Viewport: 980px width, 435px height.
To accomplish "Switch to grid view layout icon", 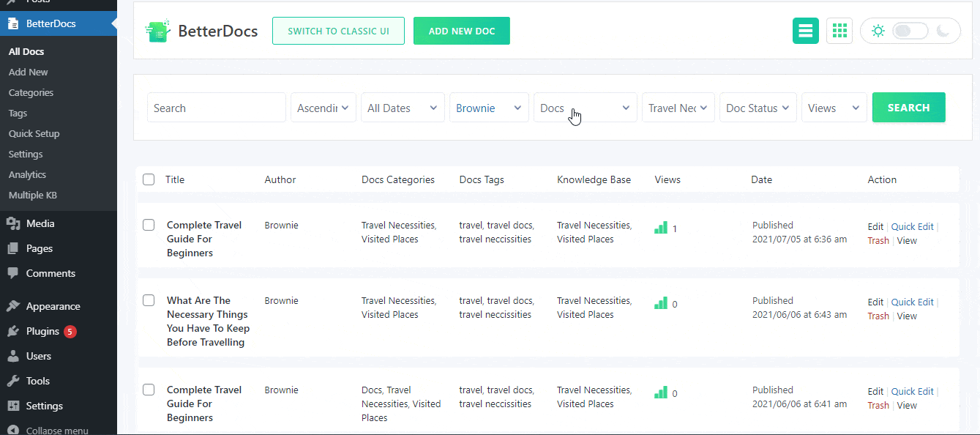I will click(x=839, y=31).
